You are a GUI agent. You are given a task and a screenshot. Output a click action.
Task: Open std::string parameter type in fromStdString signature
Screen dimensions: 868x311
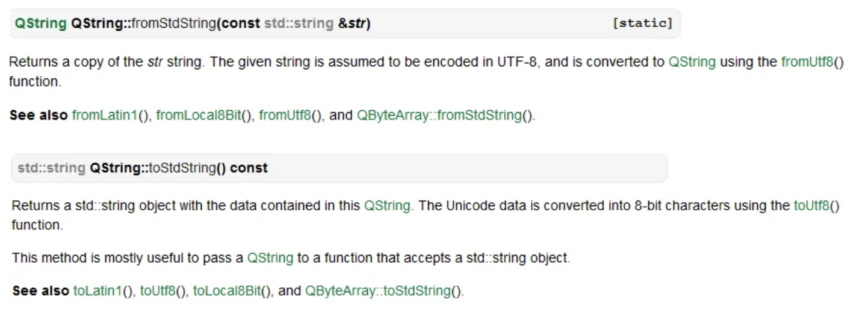(299, 24)
